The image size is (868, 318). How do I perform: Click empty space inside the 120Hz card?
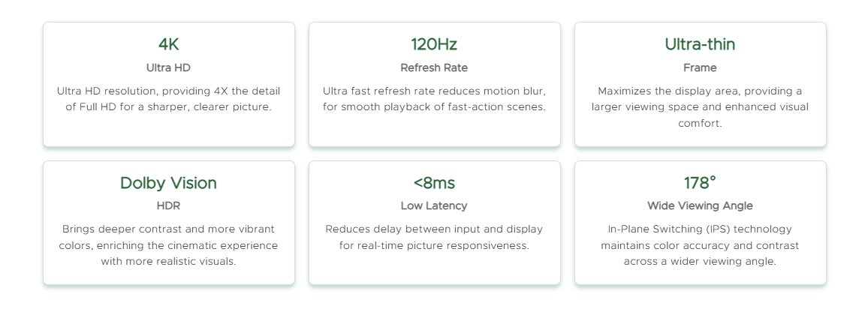[x=434, y=130]
